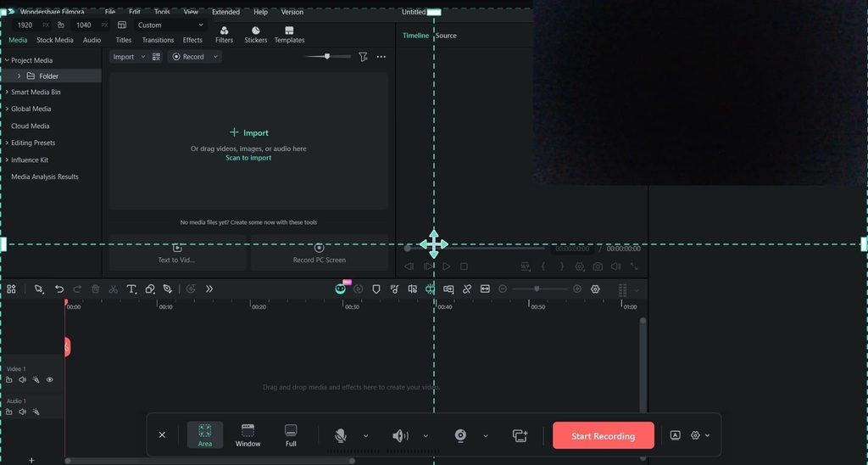Toggle system audio speaker in recorder bar
Screen dimensions: 868x465
tap(400, 435)
